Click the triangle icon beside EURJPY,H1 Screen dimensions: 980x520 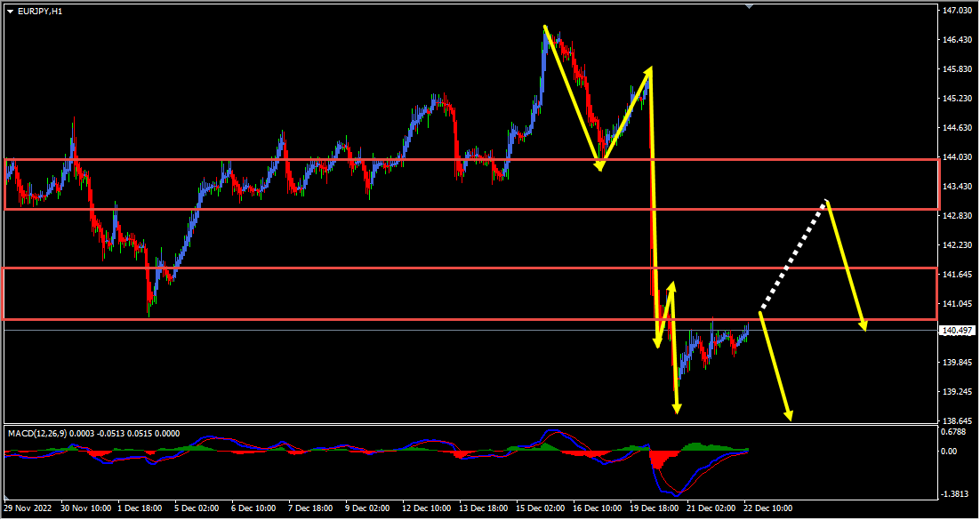coord(10,11)
